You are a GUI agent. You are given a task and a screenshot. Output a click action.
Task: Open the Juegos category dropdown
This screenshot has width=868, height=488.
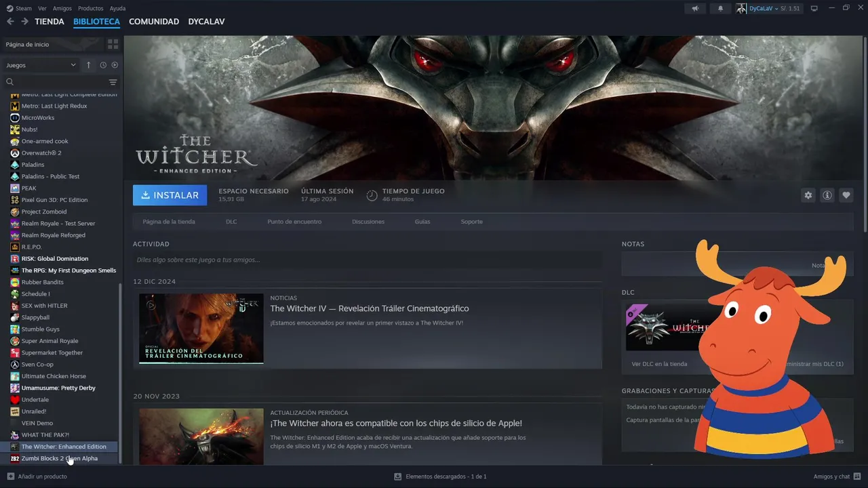pyautogui.click(x=41, y=65)
